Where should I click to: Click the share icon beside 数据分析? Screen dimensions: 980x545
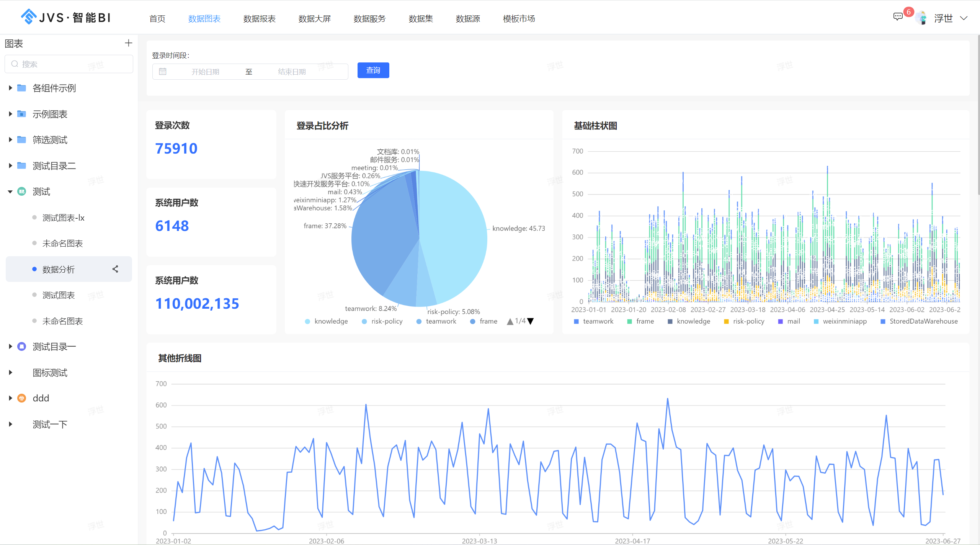(115, 269)
